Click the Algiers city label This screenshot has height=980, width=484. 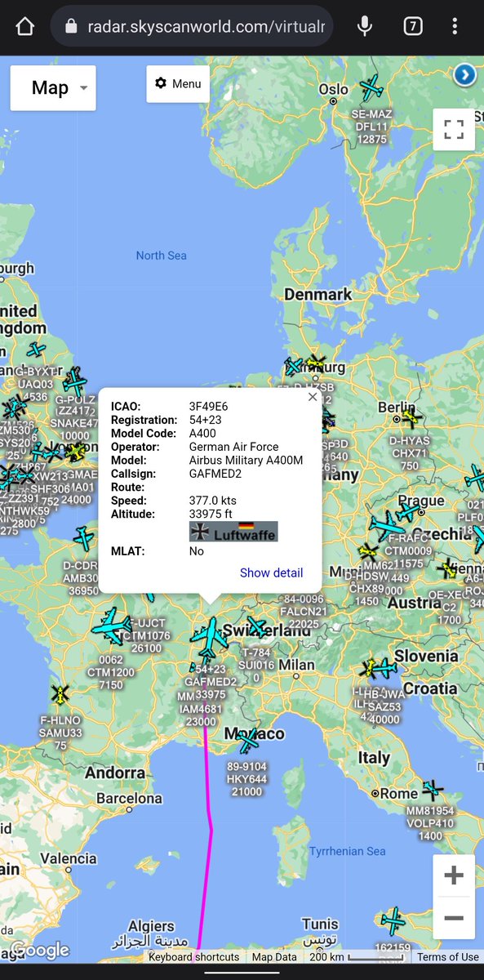coord(152,926)
